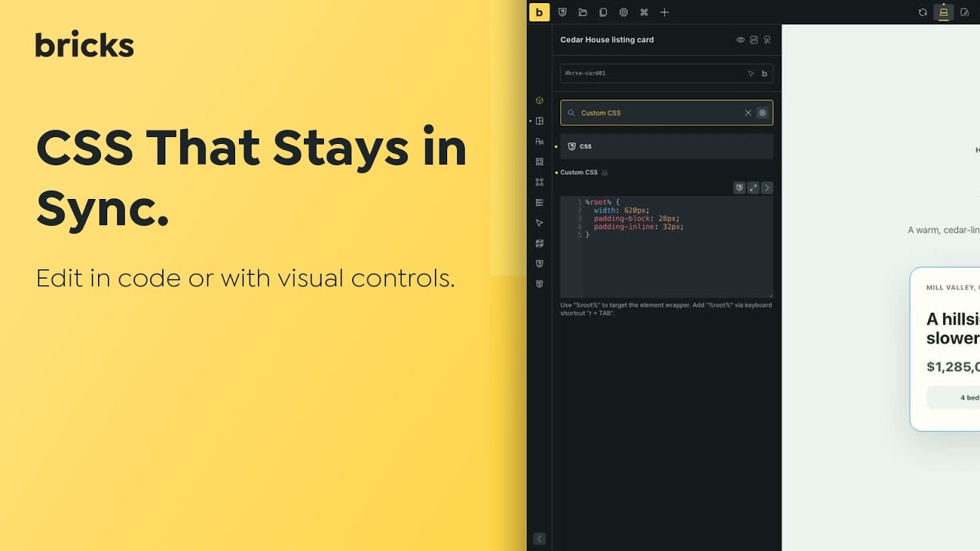980x551 pixels.
Task: Click the Cedar House listing card title
Action: pos(607,40)
